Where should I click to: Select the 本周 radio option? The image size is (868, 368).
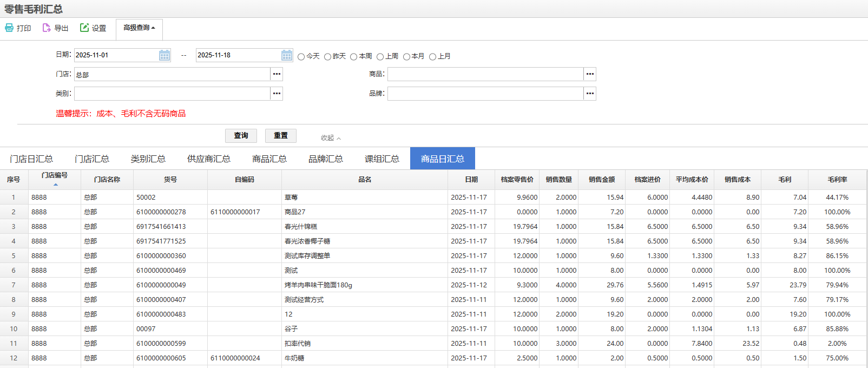(354, 57)
